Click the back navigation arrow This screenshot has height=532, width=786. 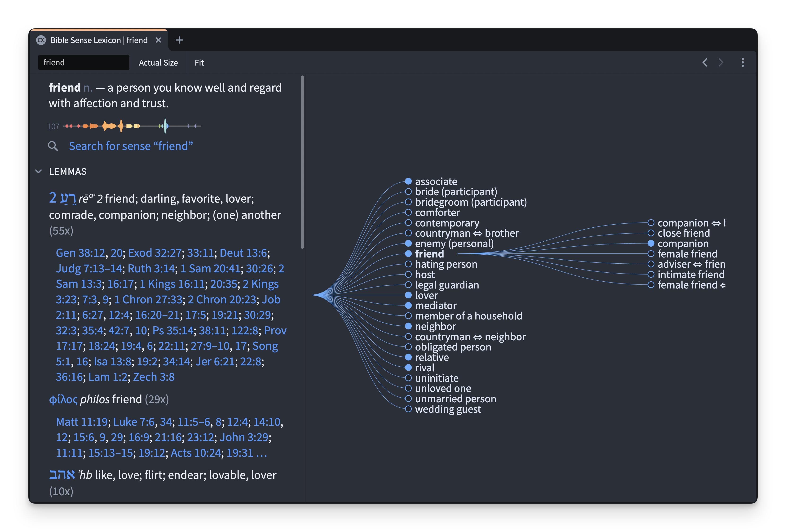pos(705,62)
